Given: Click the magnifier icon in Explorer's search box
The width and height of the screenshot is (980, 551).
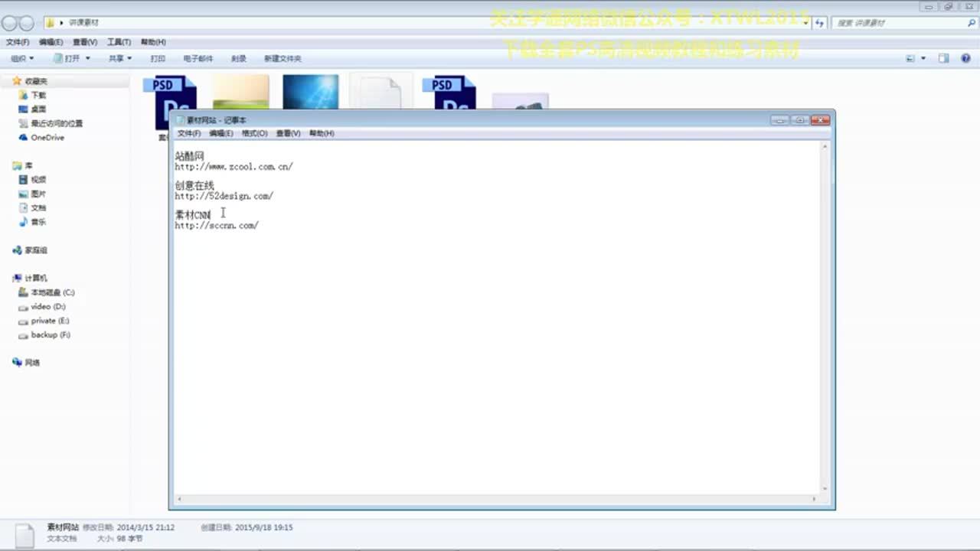Looking at the screenshot, I should [972, 23].
